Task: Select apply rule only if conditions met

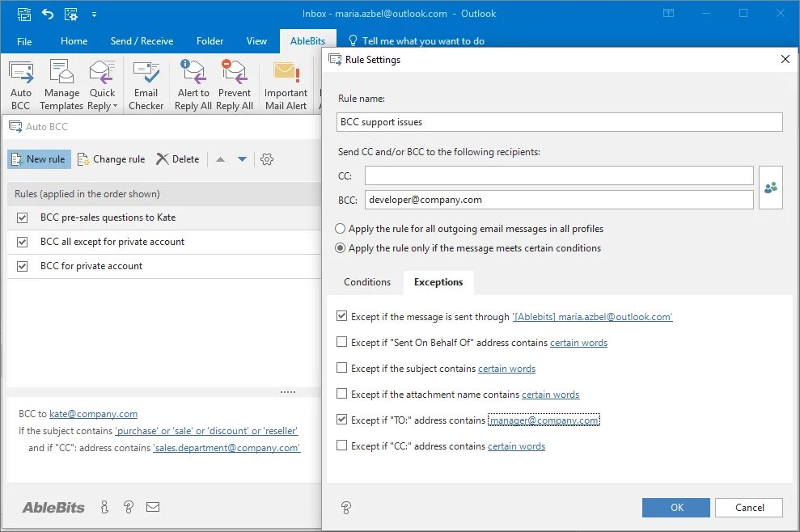Action: 340,248
